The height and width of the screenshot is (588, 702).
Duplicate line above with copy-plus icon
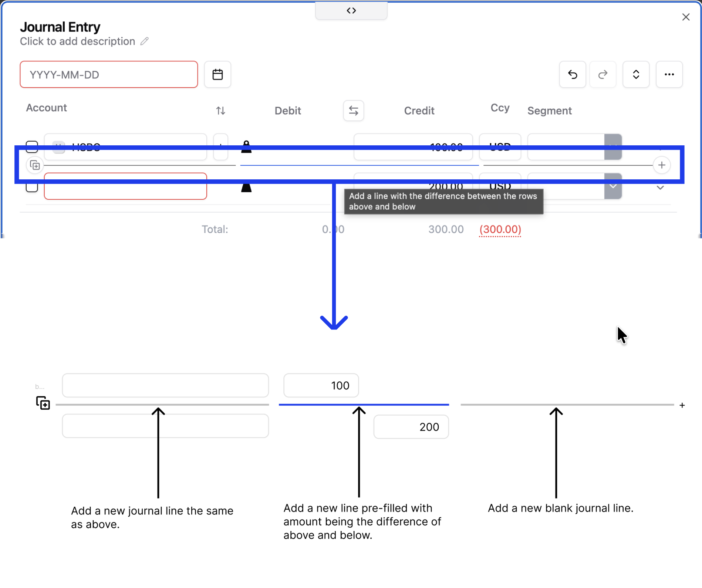click(x=35, y=165)
